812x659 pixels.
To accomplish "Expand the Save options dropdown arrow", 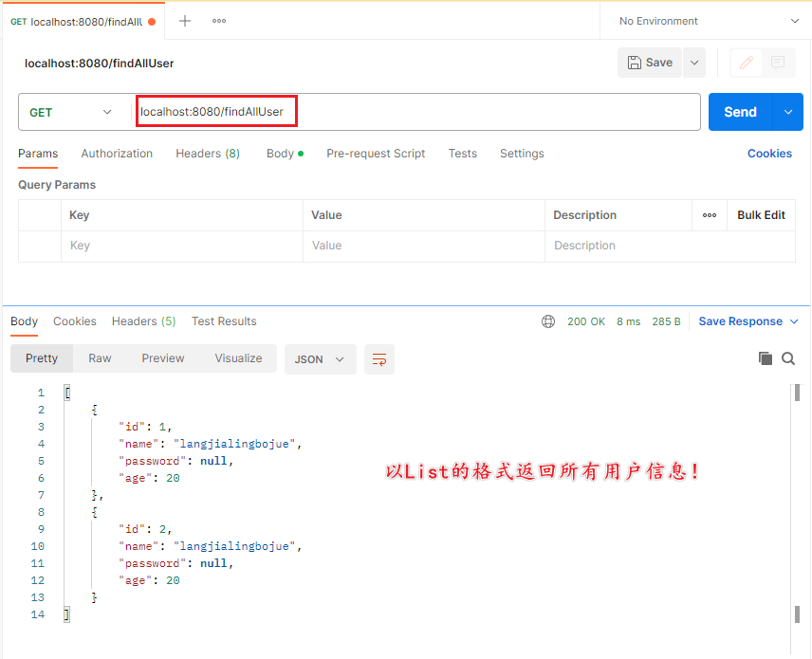I will [694, 63].
